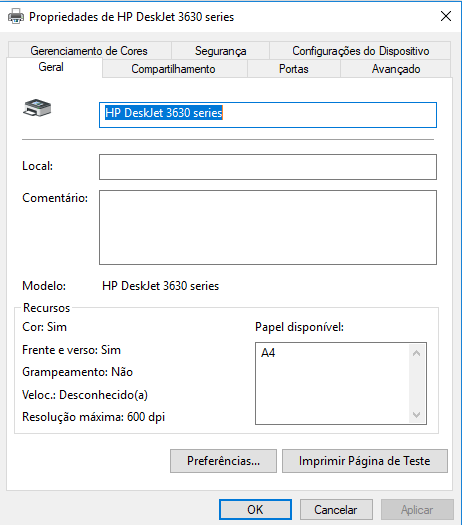Image resolution: width=462 pixels, height=525 pixels.
Task: Click the Modelo value HP DeskJet 3630 series
Action: pyautogui.click(x=160, y=286)
